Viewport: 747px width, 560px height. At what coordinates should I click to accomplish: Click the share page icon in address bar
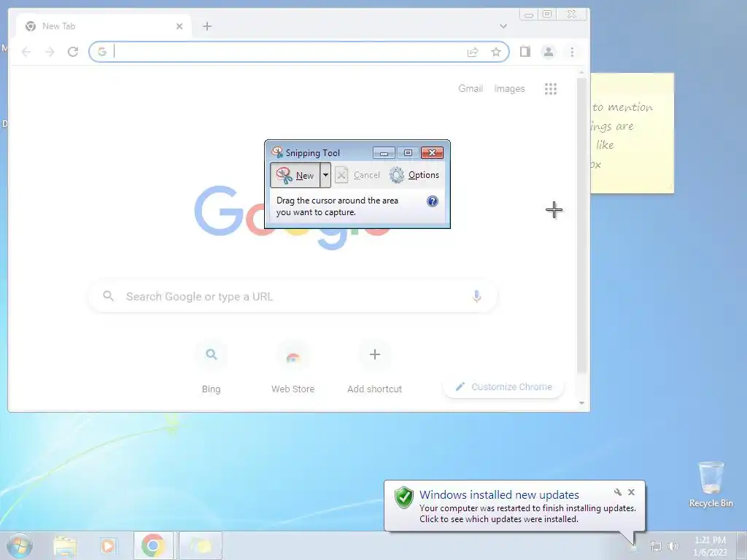click(473, 52)
